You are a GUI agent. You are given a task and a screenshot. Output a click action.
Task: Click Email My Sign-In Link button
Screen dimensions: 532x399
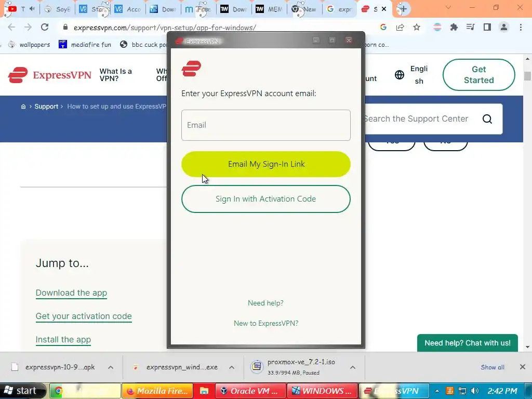point(265,164)
